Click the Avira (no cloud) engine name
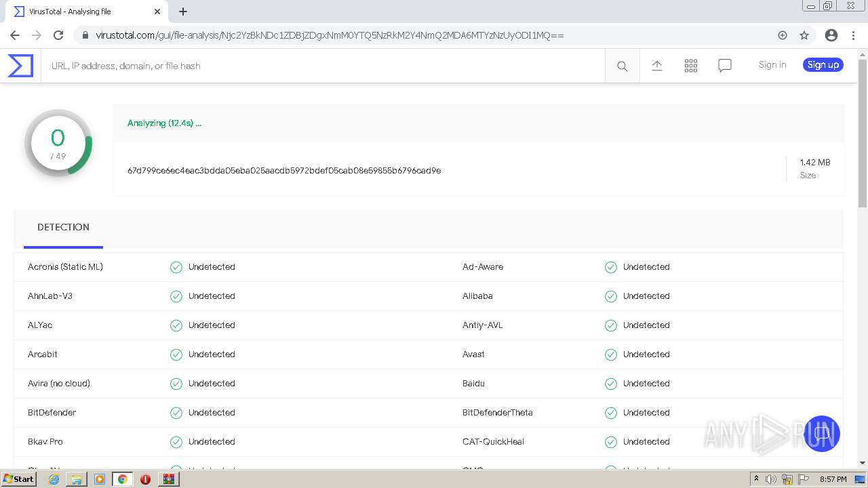 coord(59,384)
